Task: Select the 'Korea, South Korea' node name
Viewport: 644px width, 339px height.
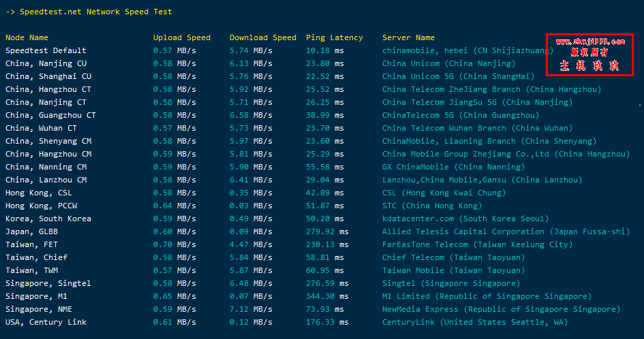Action: 48,219
